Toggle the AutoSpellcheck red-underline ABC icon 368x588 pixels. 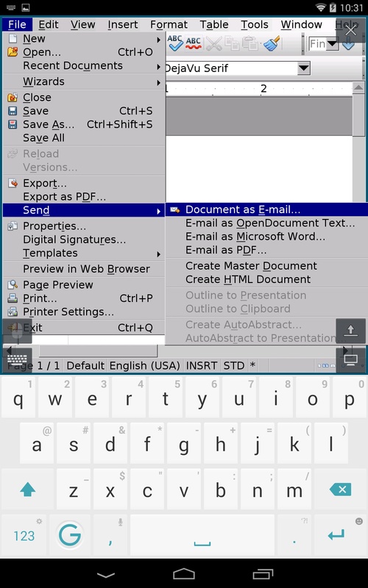click(x=194, y=43)
